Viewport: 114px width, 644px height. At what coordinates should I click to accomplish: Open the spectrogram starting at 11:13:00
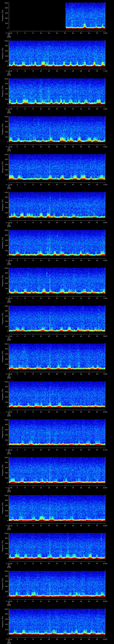coord(57,167)
